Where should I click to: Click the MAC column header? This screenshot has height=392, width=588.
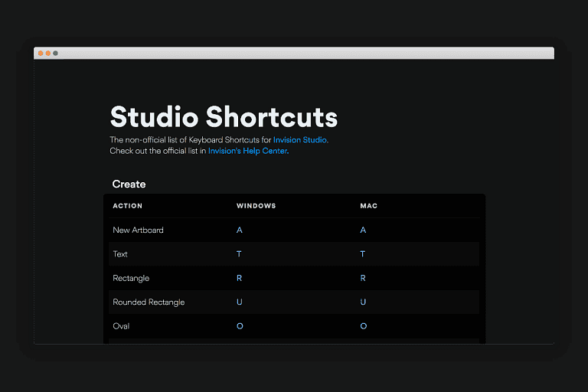point(368,206)
